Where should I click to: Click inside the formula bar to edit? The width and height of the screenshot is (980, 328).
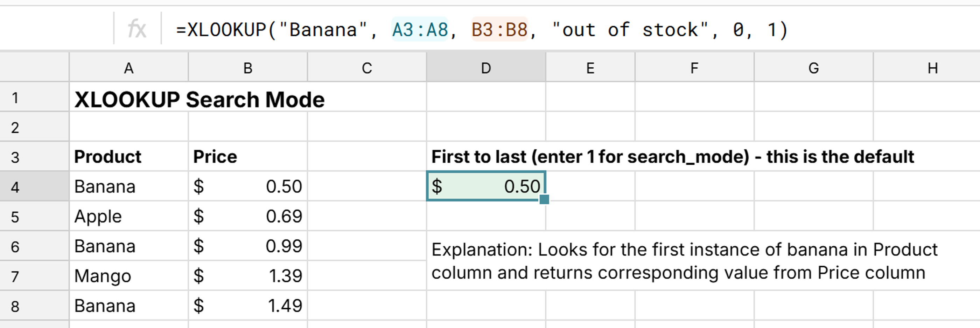(685, 29)
